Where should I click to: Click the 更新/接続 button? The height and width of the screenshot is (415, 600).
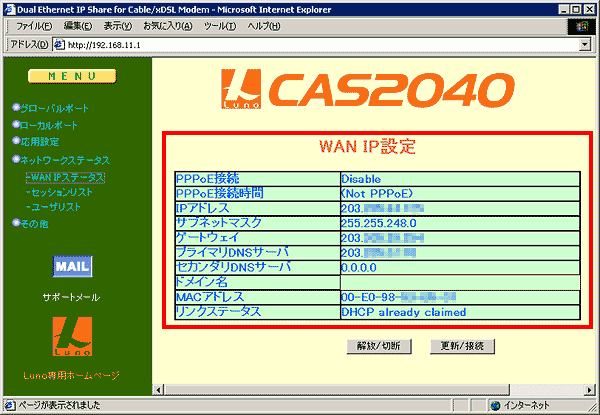pyautogui.click(x=462, y=346)
